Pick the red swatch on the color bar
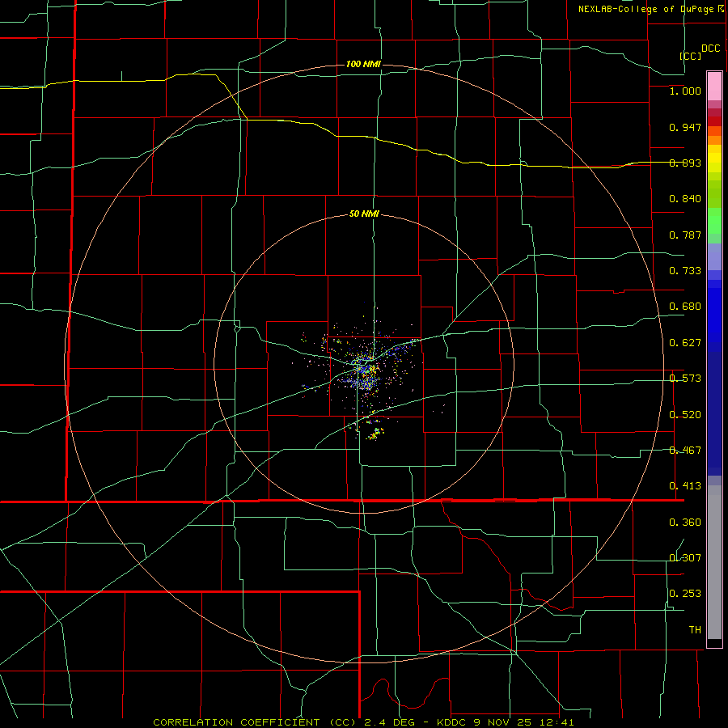The width and height of the screenshot is (728, 728). tap(714, 121)
